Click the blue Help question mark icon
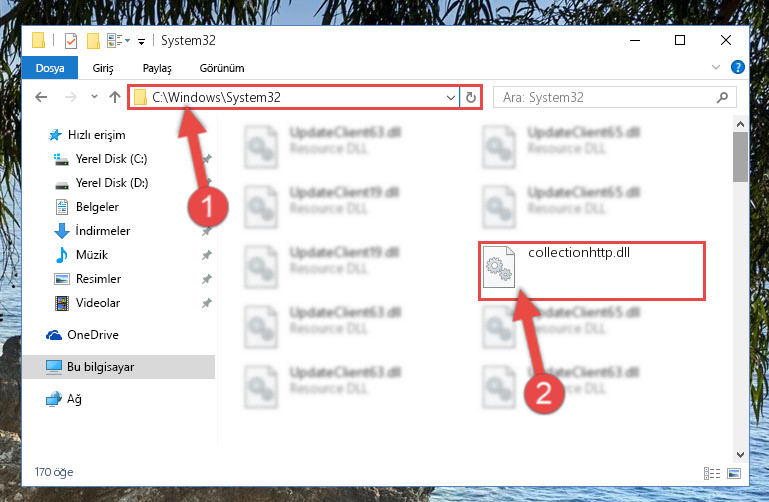Image resolution: width=769 pixels, height=502 pixels. 737,67
